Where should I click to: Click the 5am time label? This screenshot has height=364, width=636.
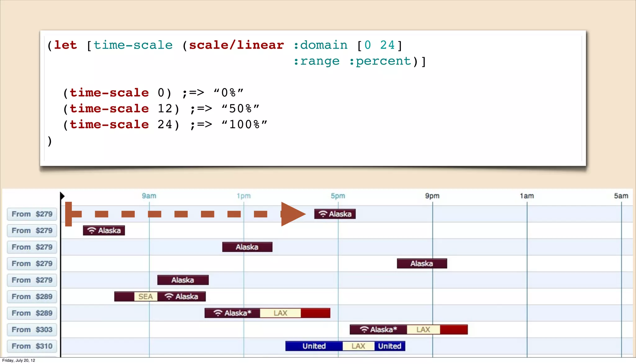621,196
